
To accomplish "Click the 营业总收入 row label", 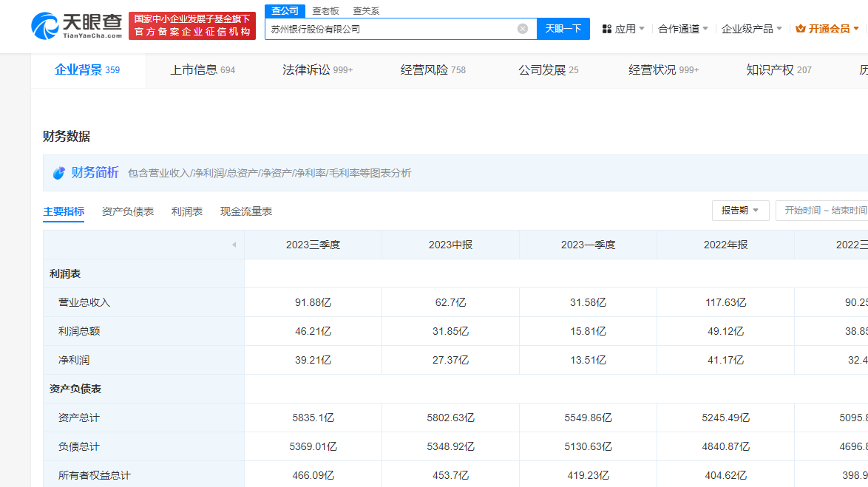I will (84, 303).
